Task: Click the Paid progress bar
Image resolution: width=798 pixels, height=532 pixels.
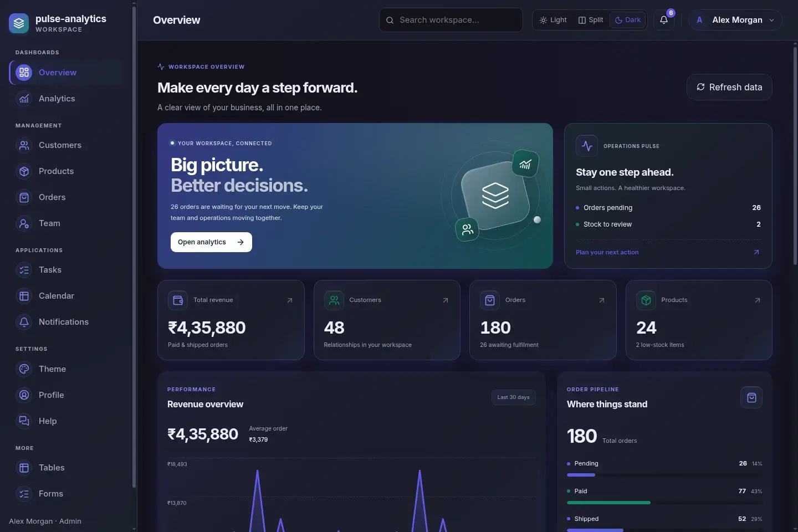Action: [664, 503]
